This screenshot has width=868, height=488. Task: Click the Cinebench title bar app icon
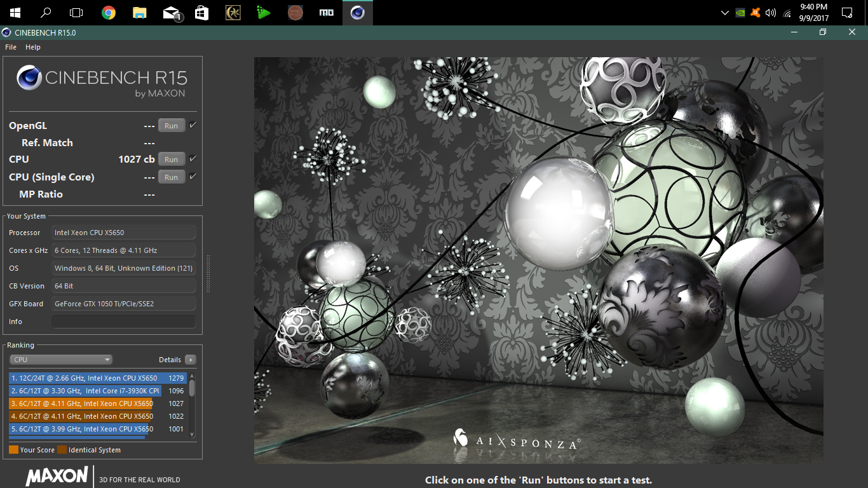click(x=6, y=32)
